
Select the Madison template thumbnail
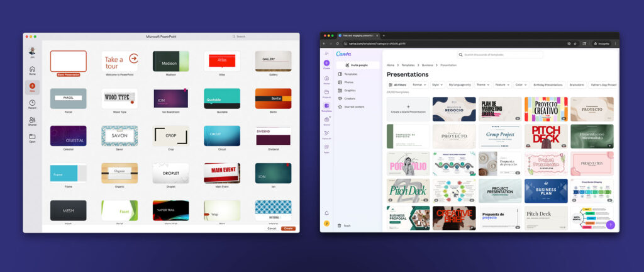[x=171, y=61]
